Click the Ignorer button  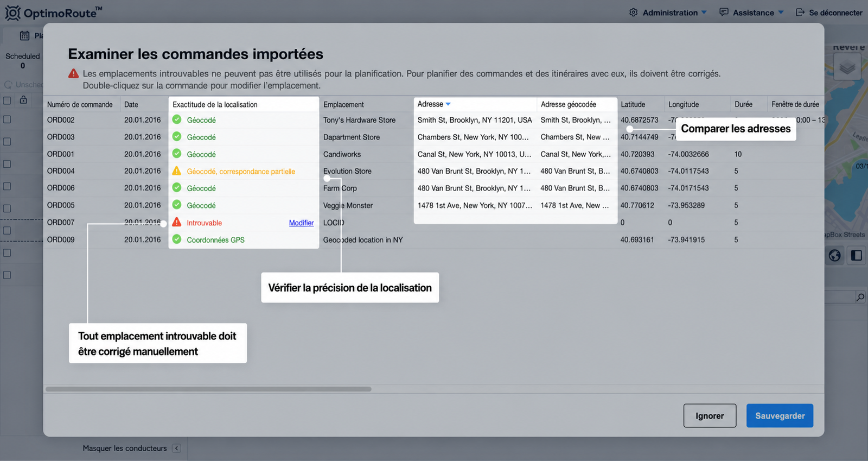710,415
